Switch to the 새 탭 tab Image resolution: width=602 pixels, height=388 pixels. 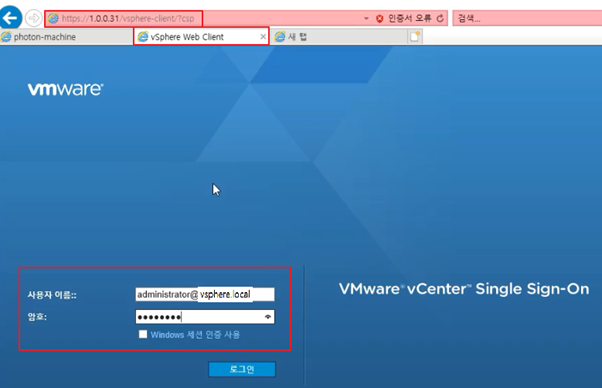(339, 37)
